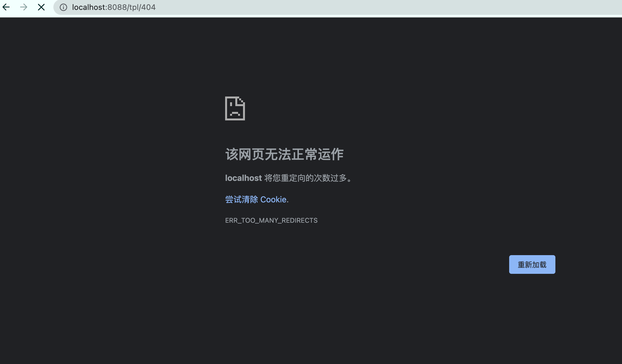Click empty space right of URL

(385, 7)
